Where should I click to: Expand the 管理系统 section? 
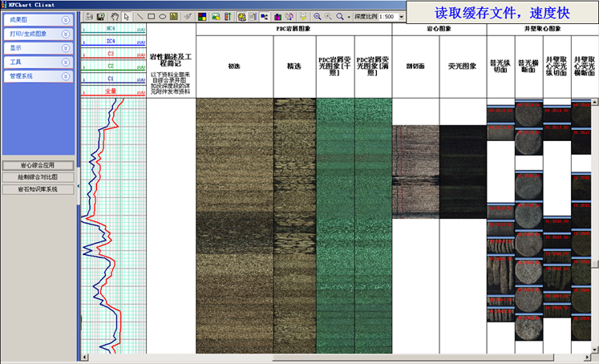click(64, 75)
